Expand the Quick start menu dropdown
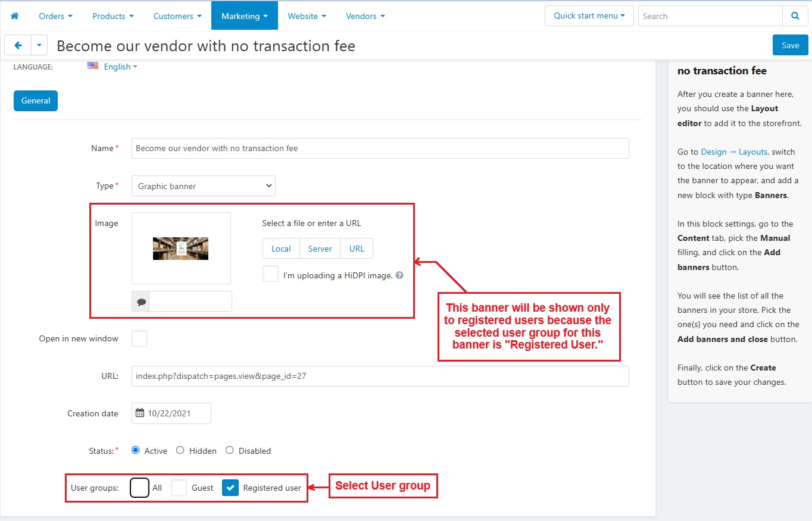The width and height of the screenshot is (812, 521). click(x=589, y=16)
